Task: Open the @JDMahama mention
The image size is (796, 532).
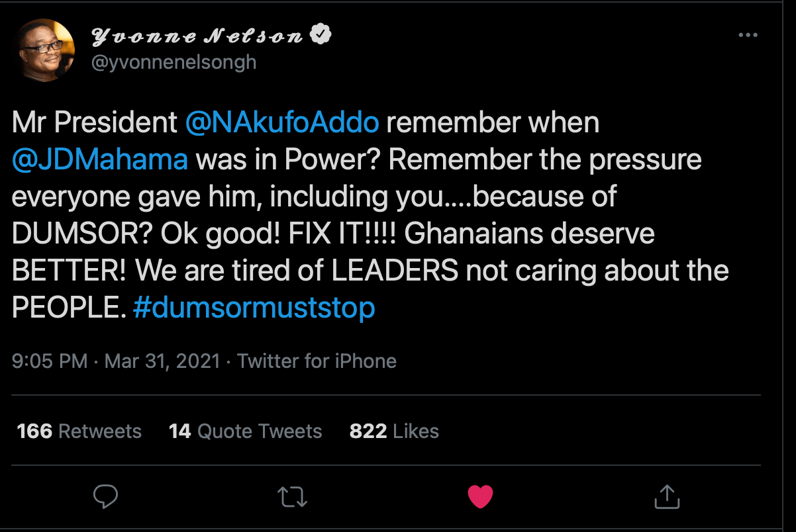Action: pyautogui.click(x=99, y=160)
